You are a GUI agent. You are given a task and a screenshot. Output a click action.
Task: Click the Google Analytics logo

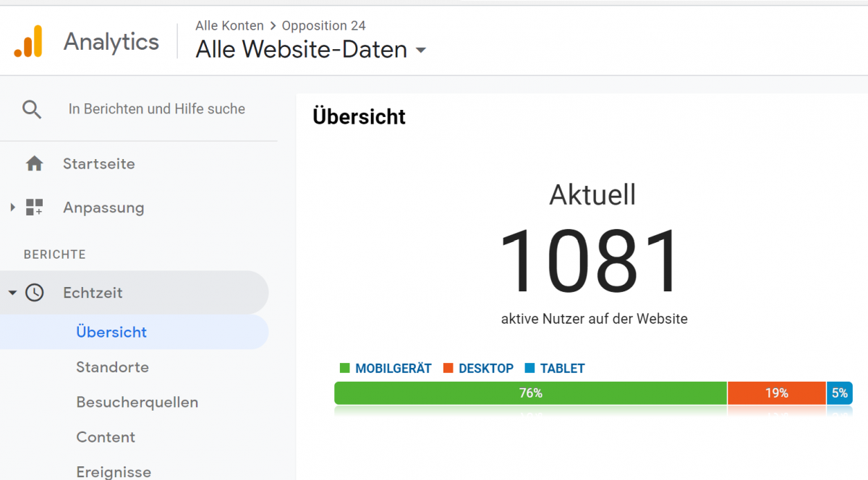click(x=28, y=41)
